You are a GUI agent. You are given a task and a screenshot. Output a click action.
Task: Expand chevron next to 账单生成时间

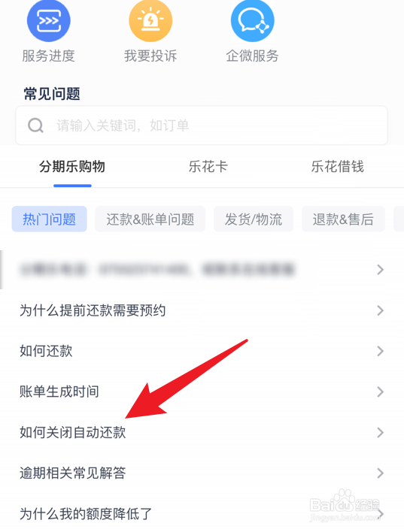[381, 392]
